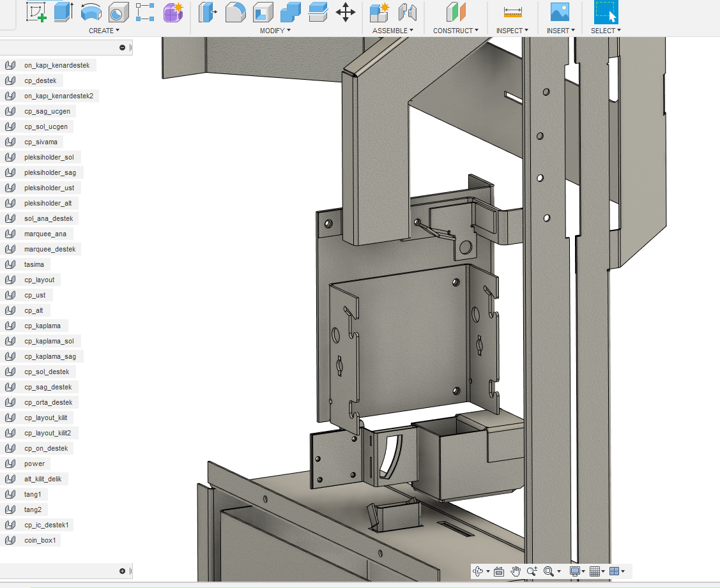The width and height of the screenshot is (720, 588).
Task: Choose the alt_kilit_delik body
Action: pos(43,479)
